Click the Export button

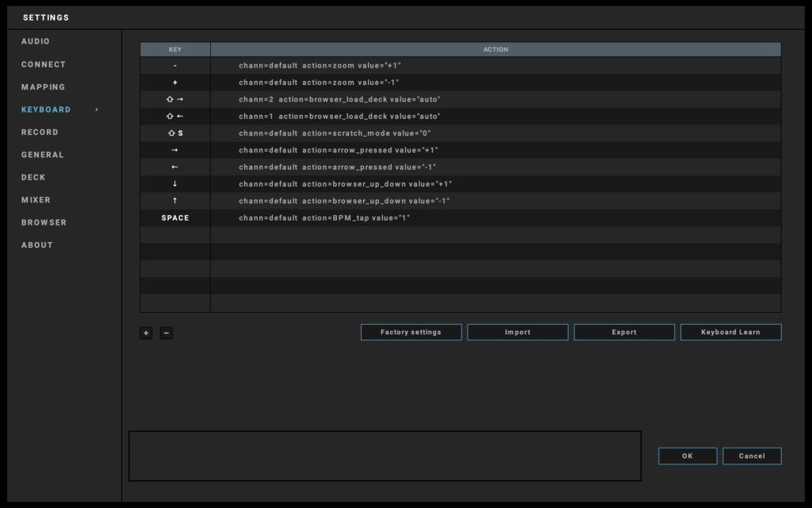[624, 333]
